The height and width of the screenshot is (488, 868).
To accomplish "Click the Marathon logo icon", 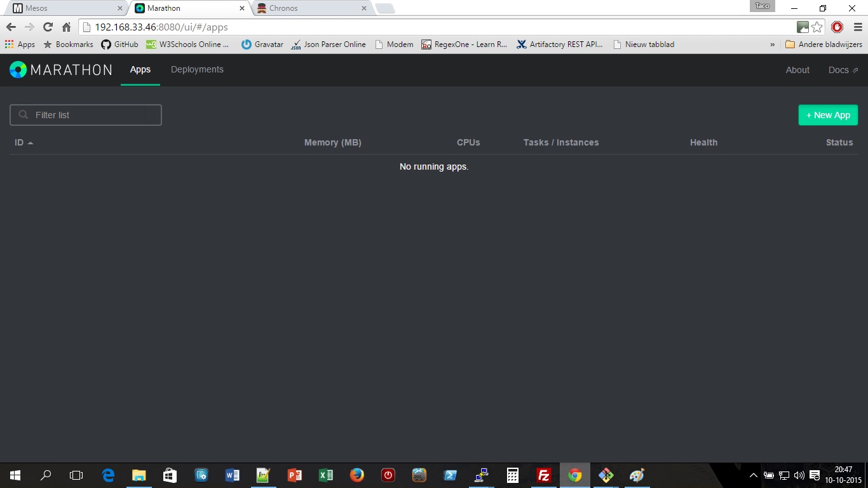I will 18,70.
